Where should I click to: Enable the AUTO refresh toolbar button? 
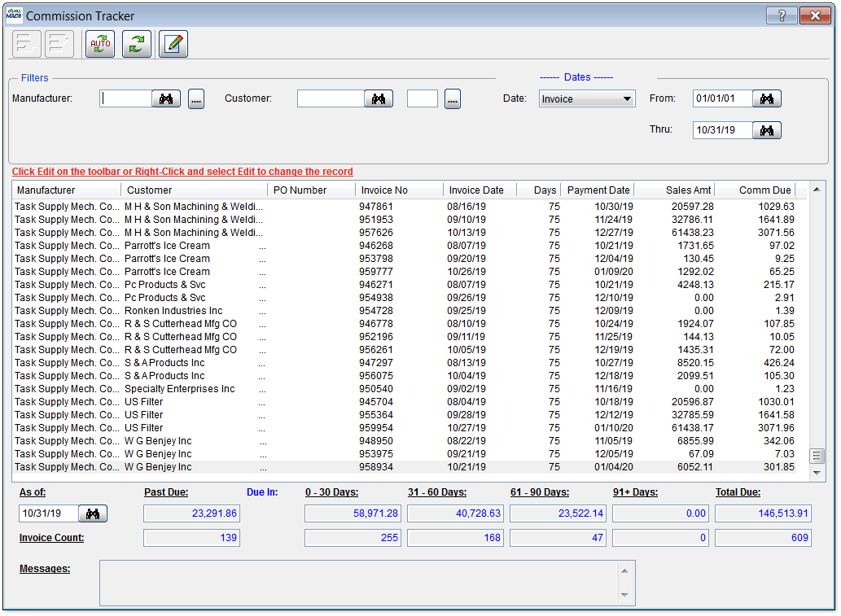point(99,44)
